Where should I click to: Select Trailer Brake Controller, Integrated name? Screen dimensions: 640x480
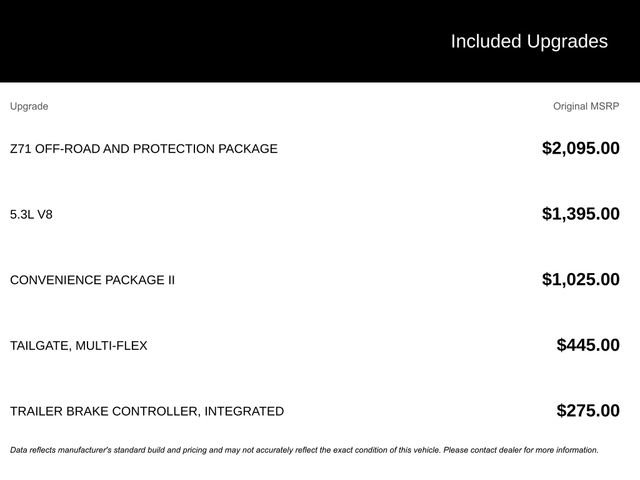click(x=146, y=411)
